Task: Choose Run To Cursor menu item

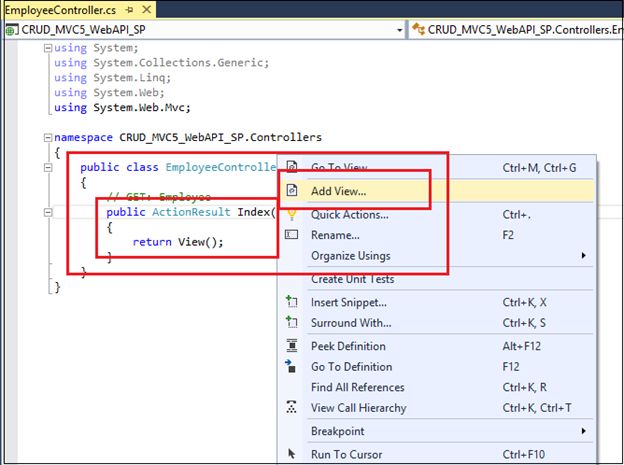Action: (x=437, y=454)
